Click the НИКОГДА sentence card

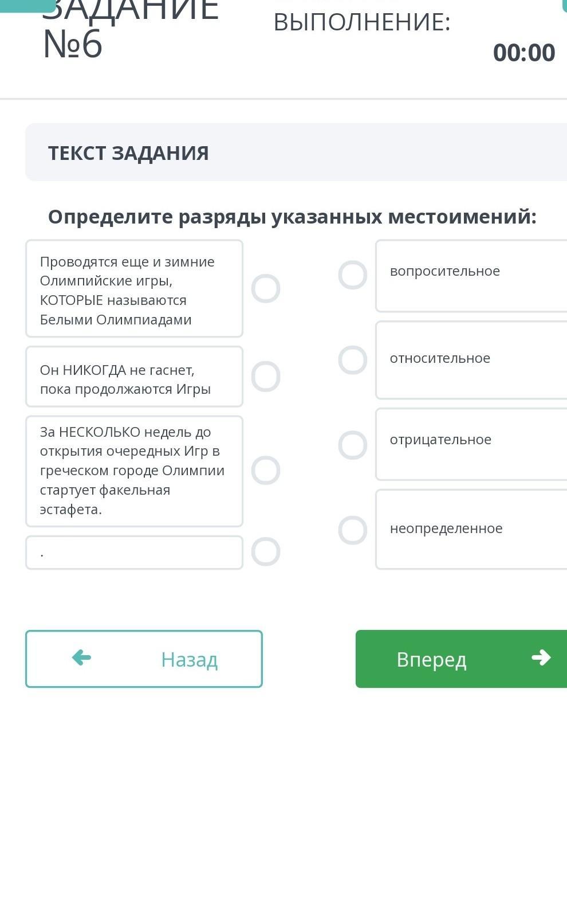click(x=134, y=377)
